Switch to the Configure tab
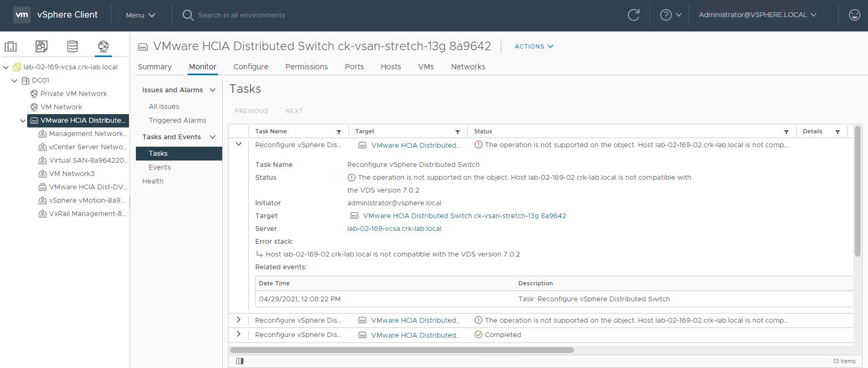Image resolution: width=868 pixels, height=368 pixels. pos(251,67)
